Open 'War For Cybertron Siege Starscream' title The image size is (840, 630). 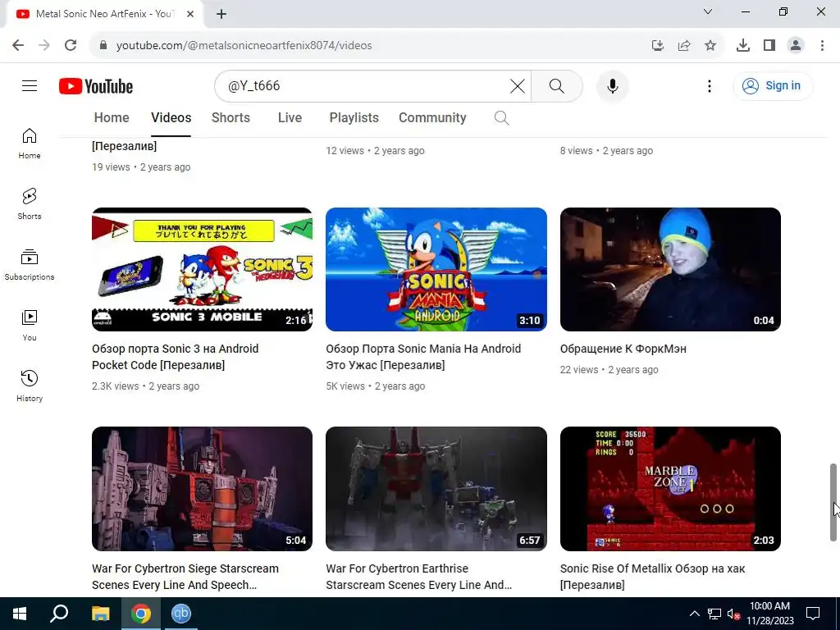185,577
